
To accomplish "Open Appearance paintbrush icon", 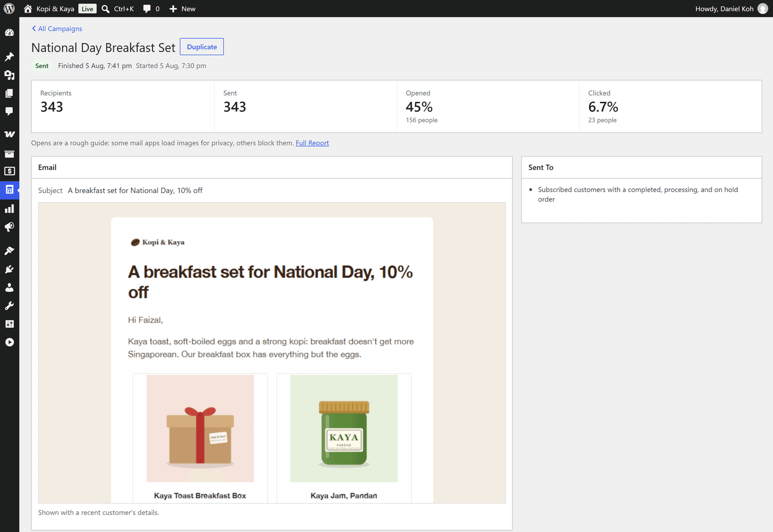I will [9, 251].
